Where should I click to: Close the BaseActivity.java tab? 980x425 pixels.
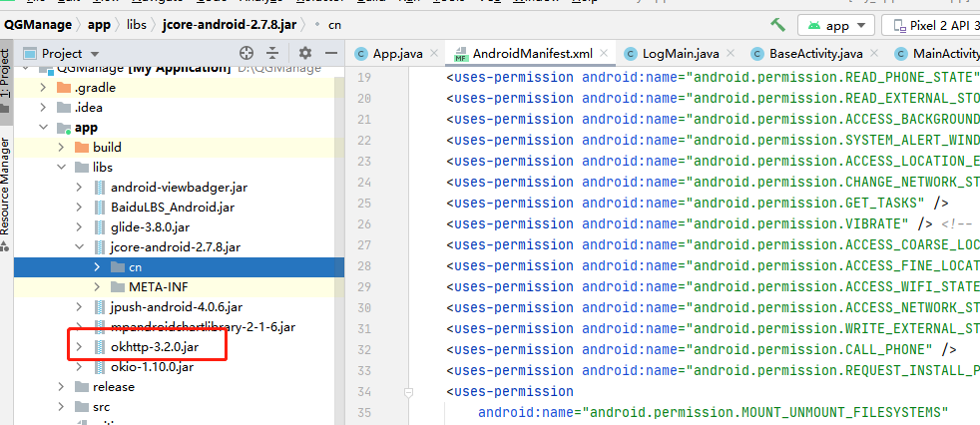click(x=874, y=53)
